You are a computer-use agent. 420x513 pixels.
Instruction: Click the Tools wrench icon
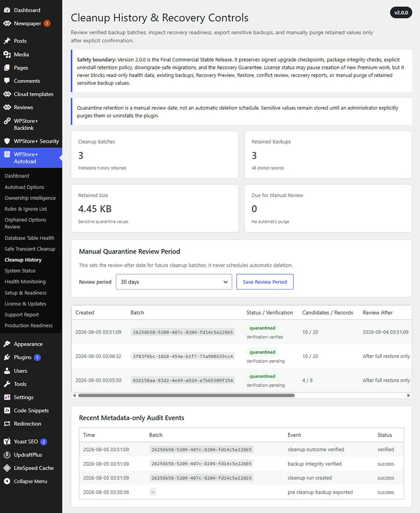7,384
